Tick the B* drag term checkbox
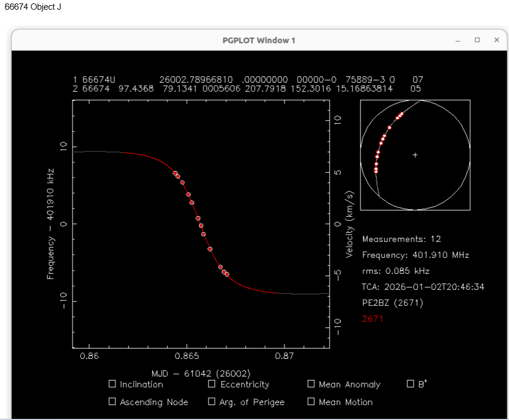 point(410,384)
